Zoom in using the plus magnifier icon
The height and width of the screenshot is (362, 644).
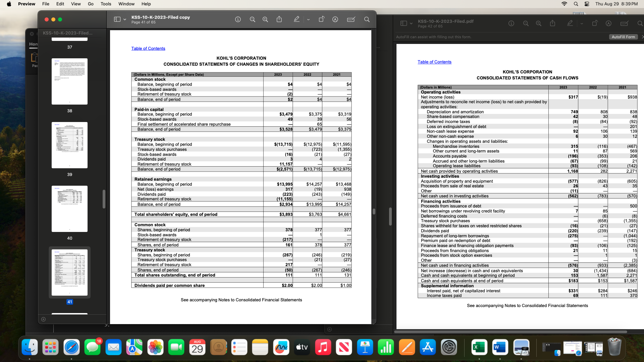265,19
